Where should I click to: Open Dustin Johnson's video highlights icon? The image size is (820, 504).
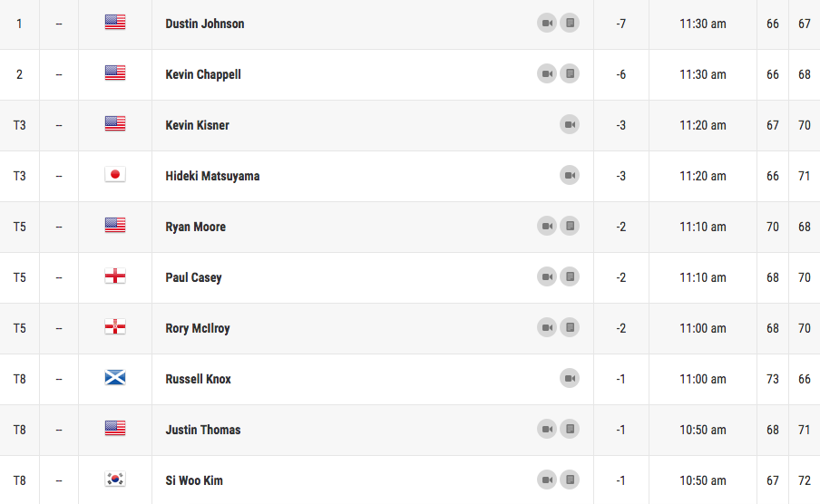coord(547,23)
